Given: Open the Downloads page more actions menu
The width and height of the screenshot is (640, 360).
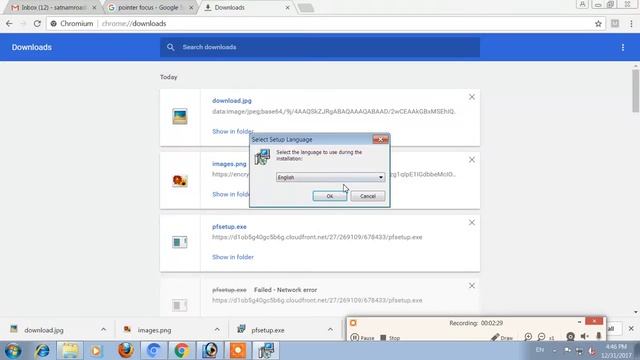Looking at the screenshot, I should click(x=622, y=47).
